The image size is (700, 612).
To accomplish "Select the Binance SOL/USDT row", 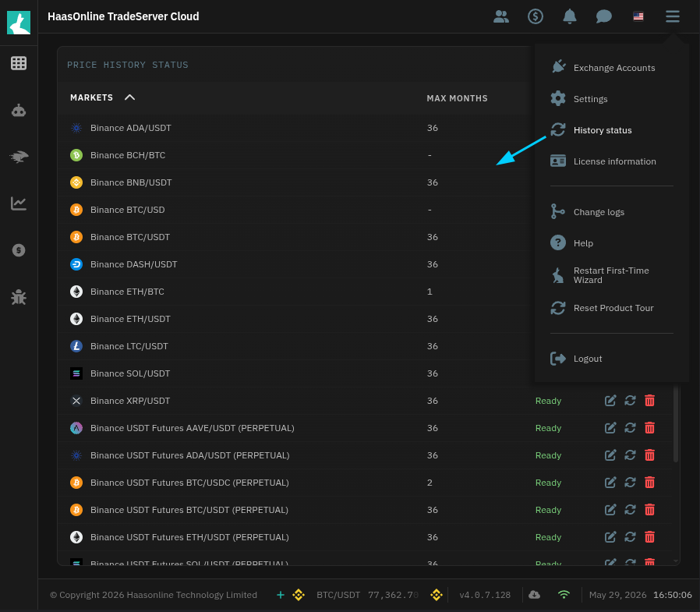I will point(296,373).
